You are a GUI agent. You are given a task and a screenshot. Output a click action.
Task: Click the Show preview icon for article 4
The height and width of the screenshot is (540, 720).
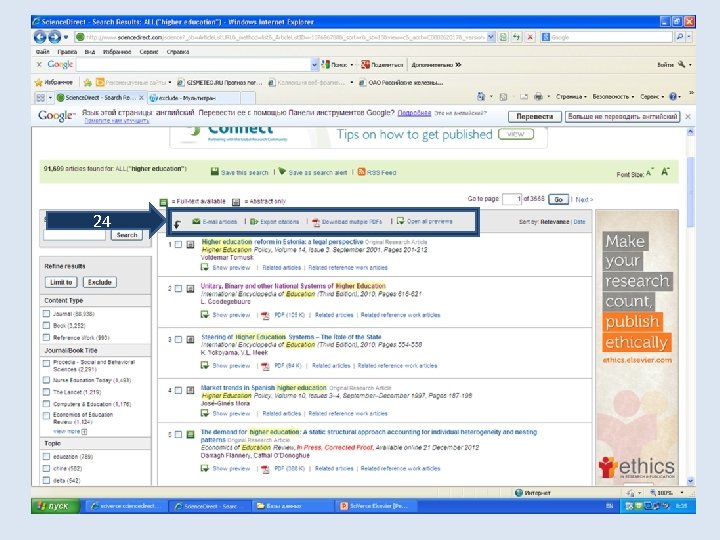[205, 413]
